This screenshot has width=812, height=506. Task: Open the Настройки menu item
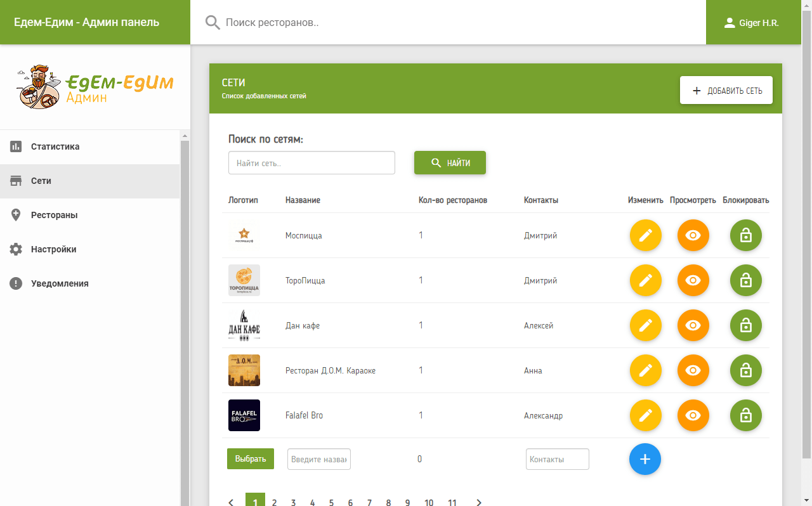[90, 249]
